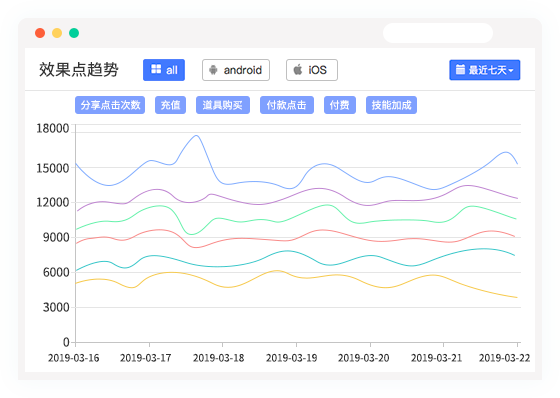Viewport: 560px width, 398px height.
Task: Open the 最近七天 date range dropdown
Action: [x=484, y=70]
